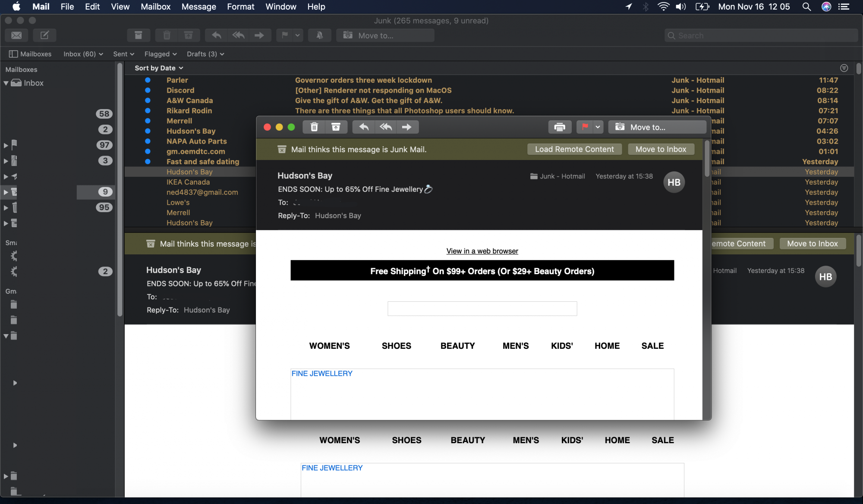
Task: Click FINE JEWELLERY link in the popup email
Action: (x=322, y=373)
